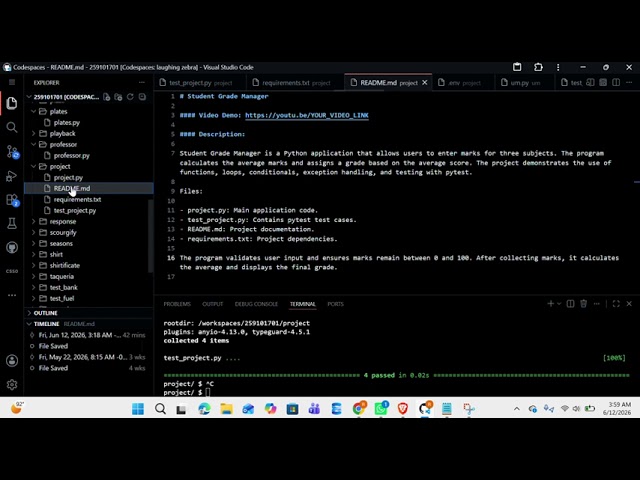Open Accounts menu
The width and height of the screenshot is (640, 480).
(12, 361)
